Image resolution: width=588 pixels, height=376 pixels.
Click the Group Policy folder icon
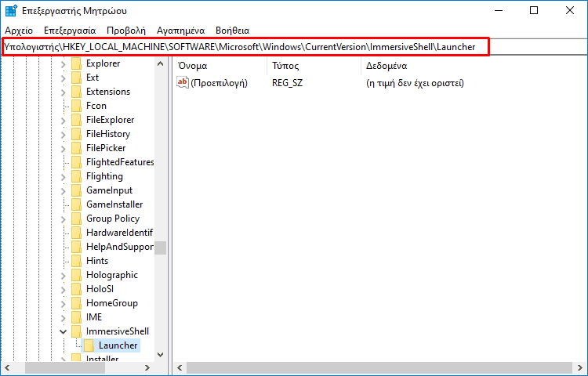click(x=76, y=219)
